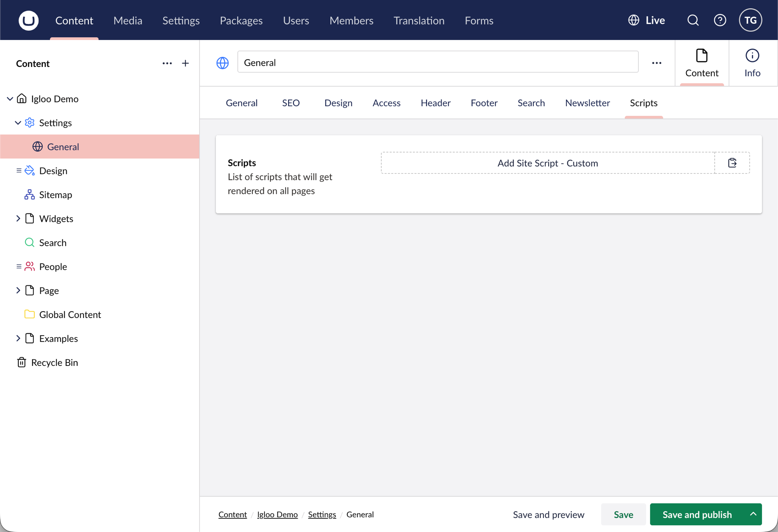Viewport: 778px width, 532px height.
Task: Follow the Settings breadcrumb link
Action: (x=322, y=514)
